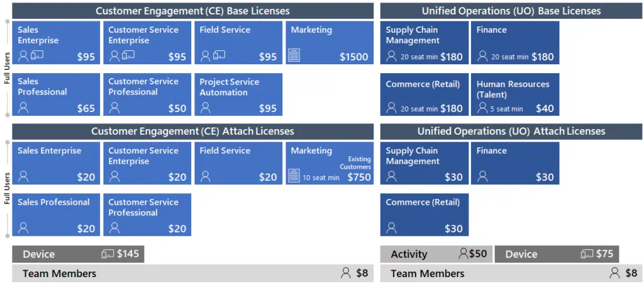Select Unified Operations (UO) Attach Licenses header
The height and width of the screenshot is (286, 644).
[x=511, y=131]
